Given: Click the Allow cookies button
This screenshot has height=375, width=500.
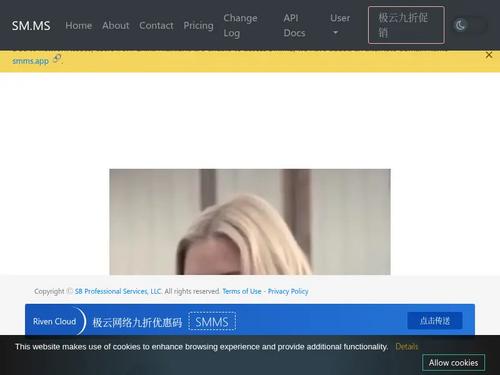Looking at the screenshot, I should coord(453,363).
